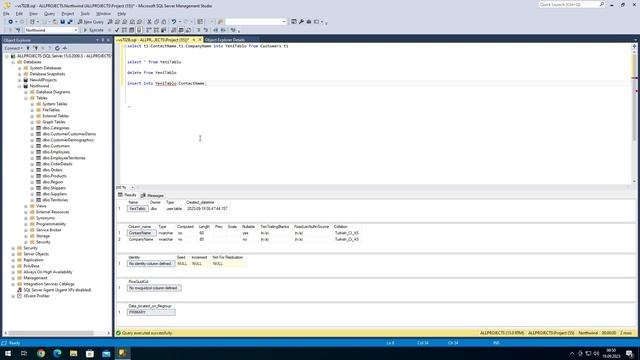The height and width of the screenshot is (360, 640).
Task: Select the Programmability folder
Action: (x=51, y=224)
